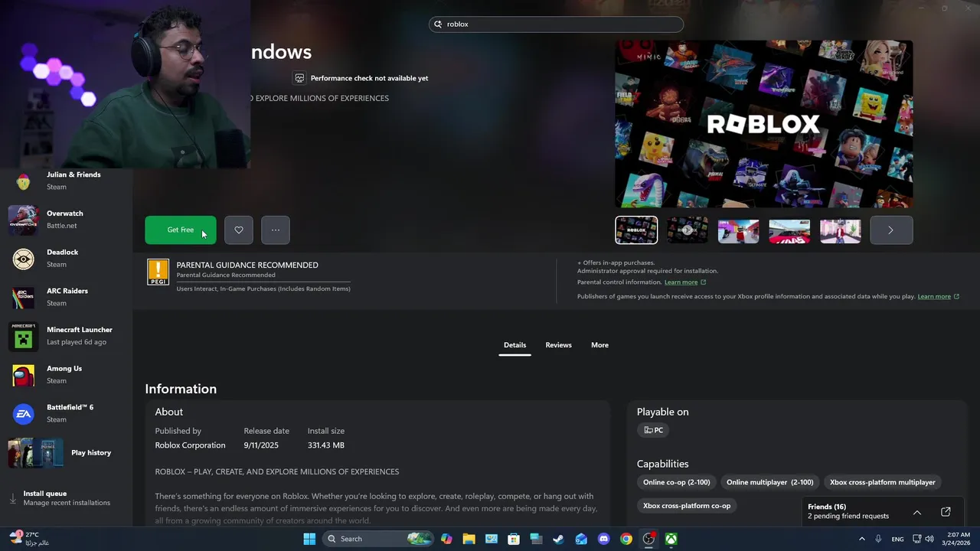Open Julian & Friends in sidebar
980x551 pixels.
pyautogui.click(x=66, y=181)
